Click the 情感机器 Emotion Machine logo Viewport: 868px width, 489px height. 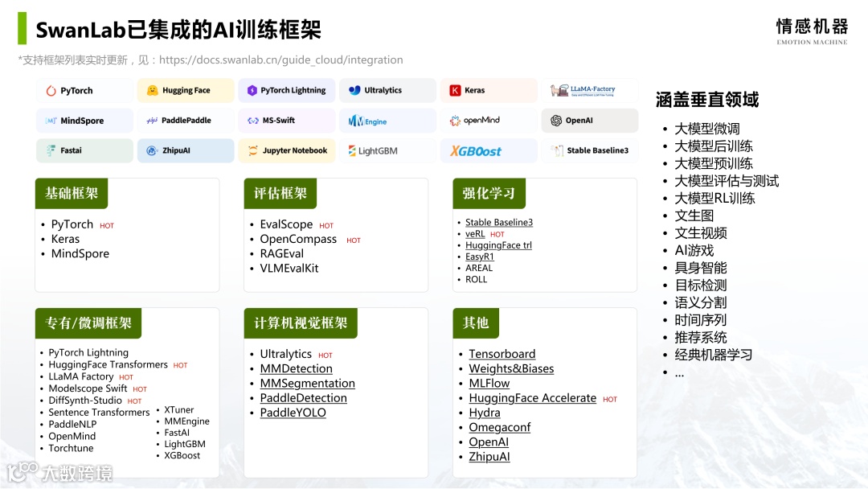(x=812, y=31)
